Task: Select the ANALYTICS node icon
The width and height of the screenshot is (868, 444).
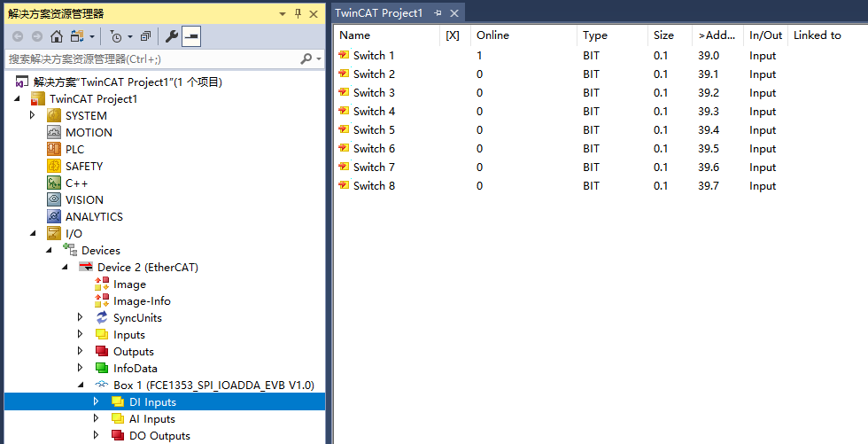Action: (x=54, y=216)
